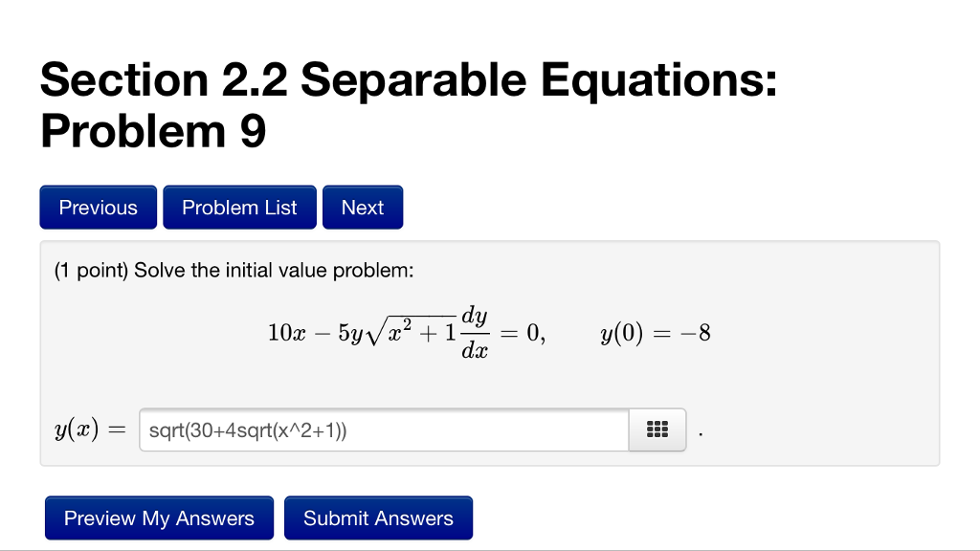
Task: Return to the previous problem
Action: [98, 207]
